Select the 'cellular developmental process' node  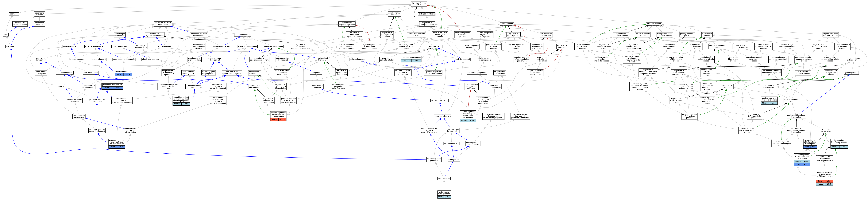tap(416, 35)
